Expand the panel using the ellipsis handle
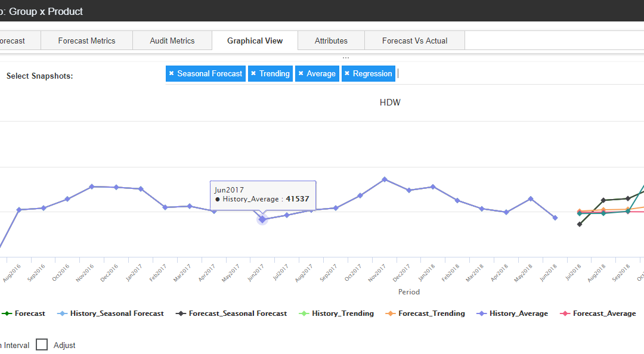Screen dimensions: 644x354 (346, 58)
